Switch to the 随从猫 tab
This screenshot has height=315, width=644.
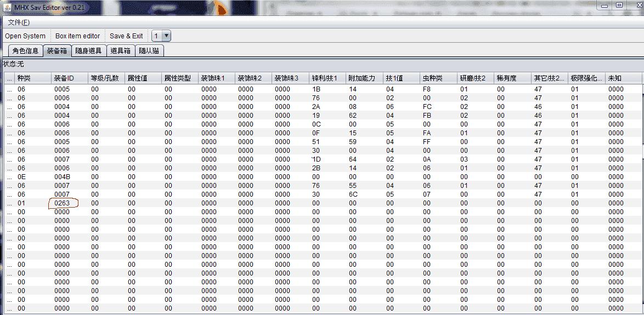click(x=149, y=51)
